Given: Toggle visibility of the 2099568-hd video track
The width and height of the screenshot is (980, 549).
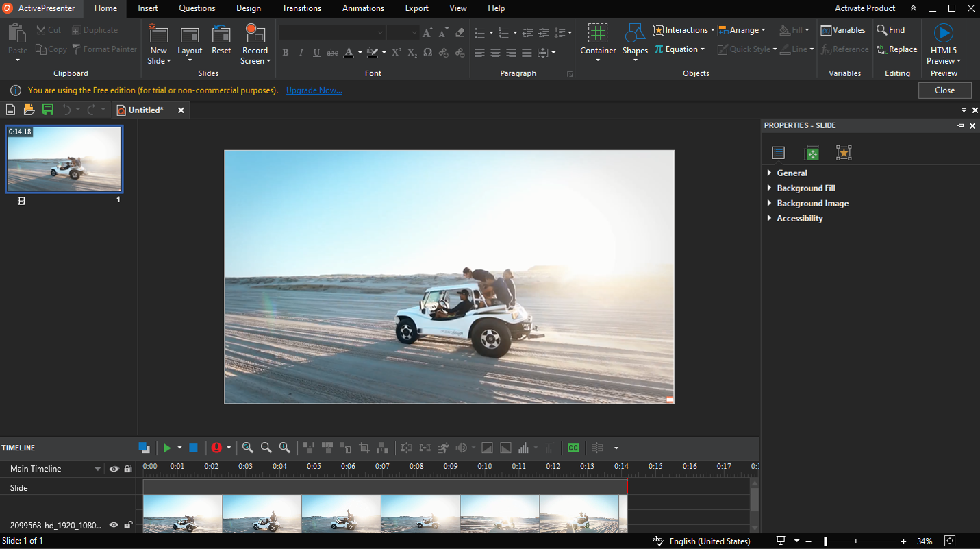Looking at the screenshot, I should [114, 525].
